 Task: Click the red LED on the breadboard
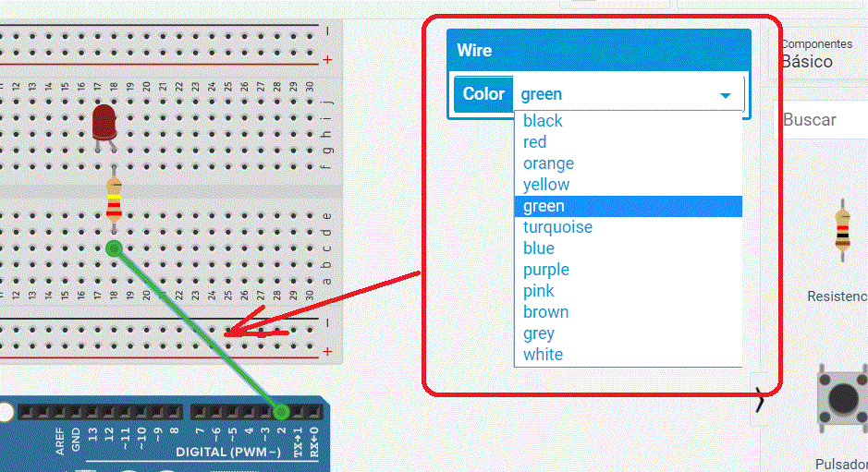click(104, 121)
